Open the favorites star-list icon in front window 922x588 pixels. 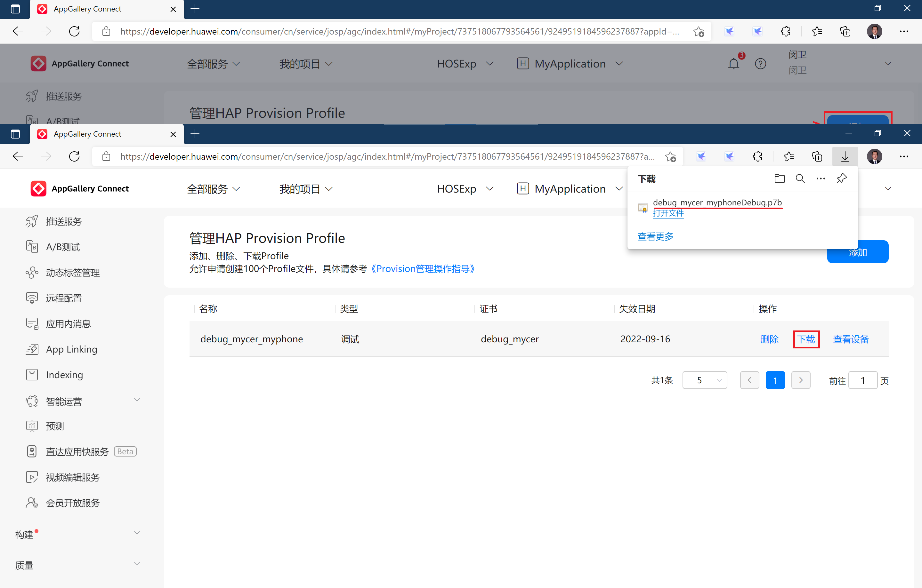click(789, 156)
